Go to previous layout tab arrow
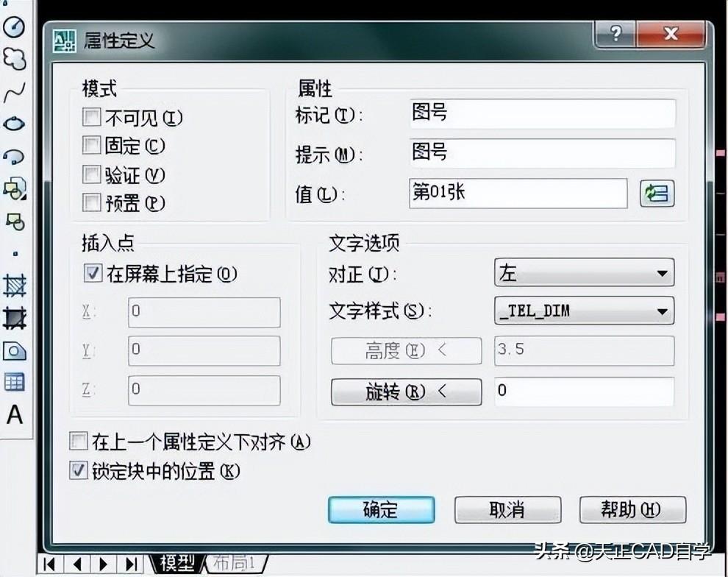 click(77, 564)
